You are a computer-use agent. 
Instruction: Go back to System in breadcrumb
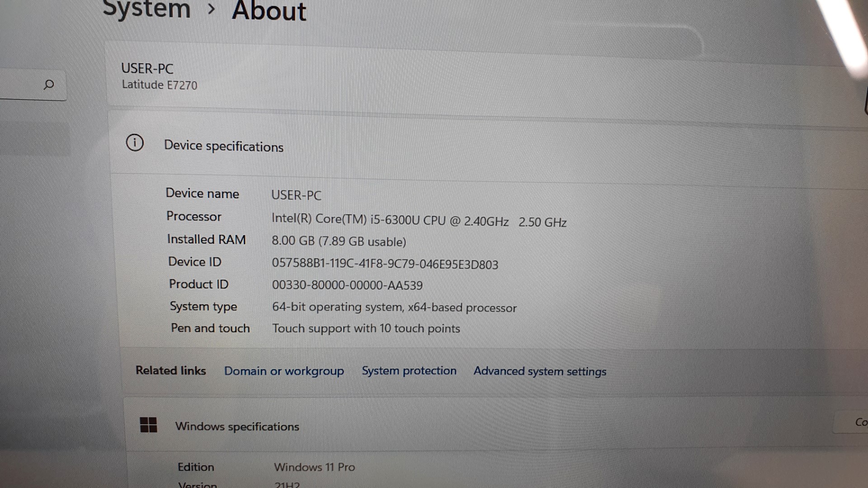pos(146,9)
